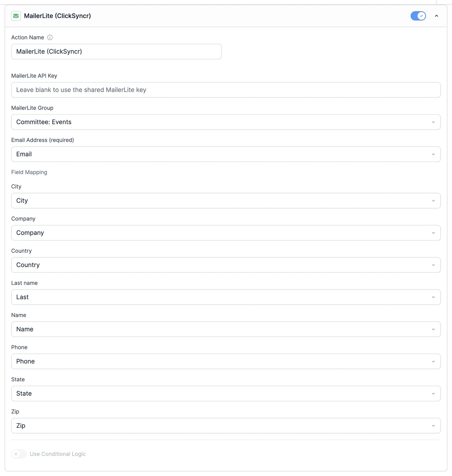Edit the Action Name input field
The height and width of the screenshot is (476, 452).
coord(116,52)
